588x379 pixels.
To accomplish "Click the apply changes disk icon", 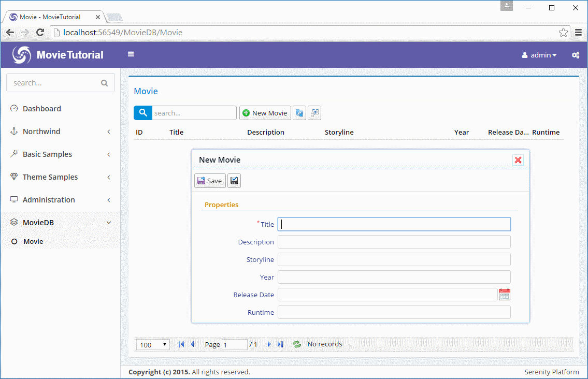I will click(x=234, y=181).
